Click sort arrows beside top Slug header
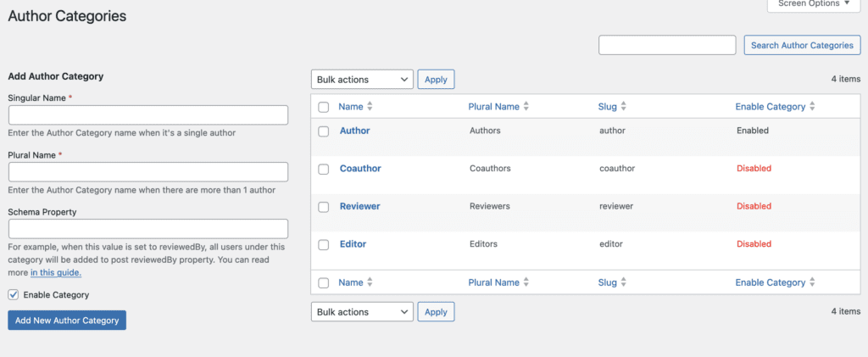Viewport: 868px width, 357px height. 624,107
